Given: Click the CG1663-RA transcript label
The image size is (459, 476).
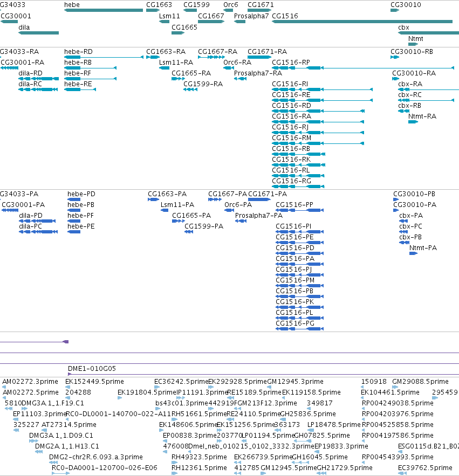Looking at the screenshot, I should pyautogui.click(x=166, y=52).
